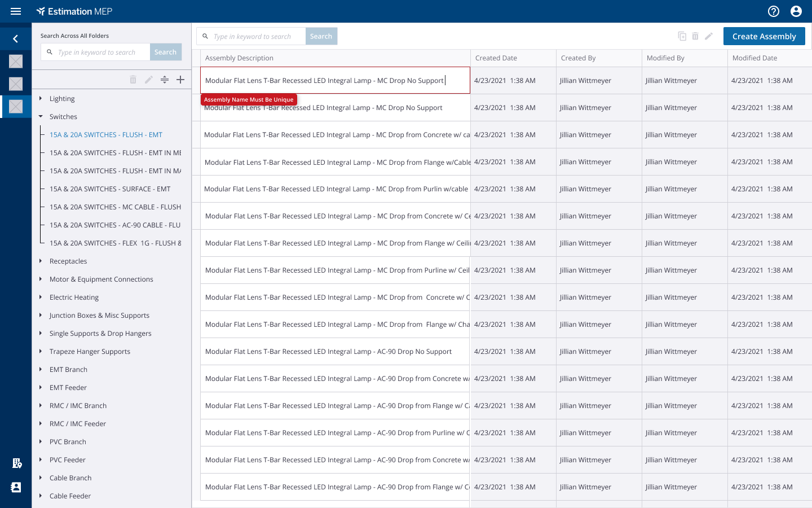Expand the Trapeze Hanger Supports folder
This screenshot has height=508, width=812.
[x=41, y=351]
